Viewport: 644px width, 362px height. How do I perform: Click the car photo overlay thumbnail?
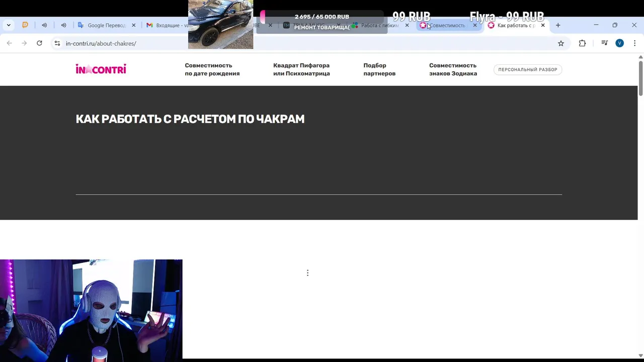click(220, 24)
